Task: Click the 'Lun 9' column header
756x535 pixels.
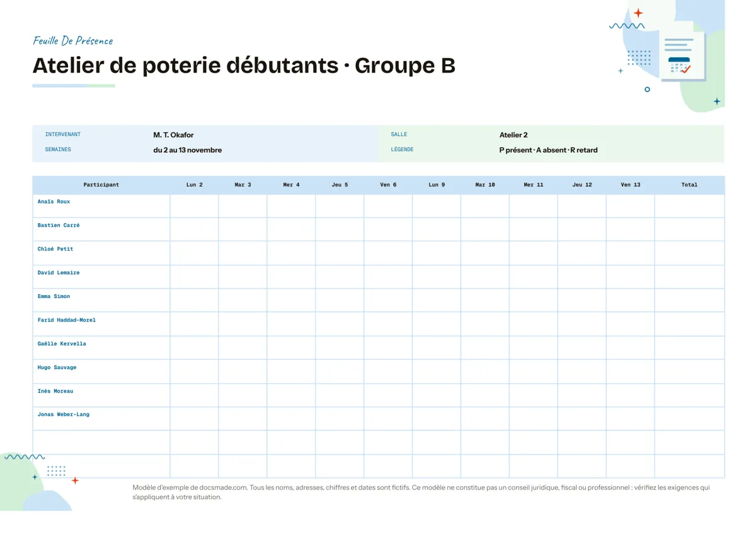Action: (x=437, y=185)
